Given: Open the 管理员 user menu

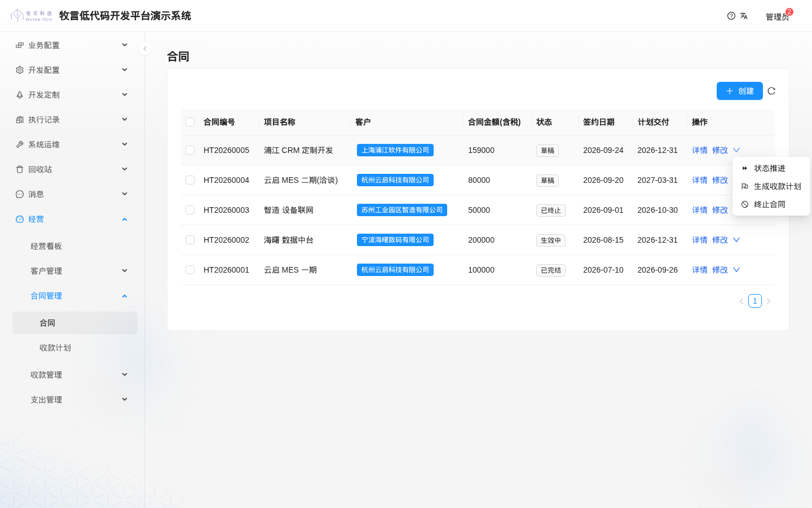Looking at the screenshot, I should coord(778,16).
